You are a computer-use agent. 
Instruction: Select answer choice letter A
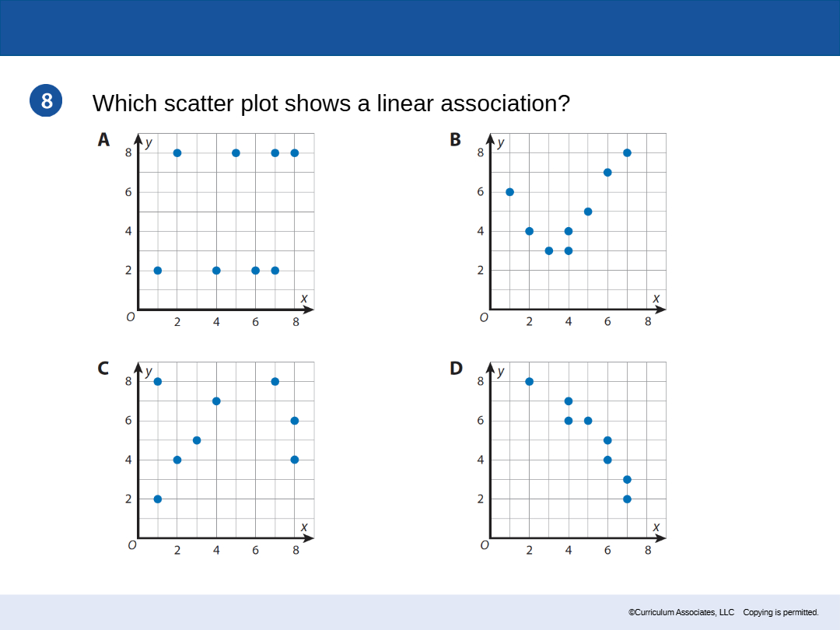(x=103, y=140)
